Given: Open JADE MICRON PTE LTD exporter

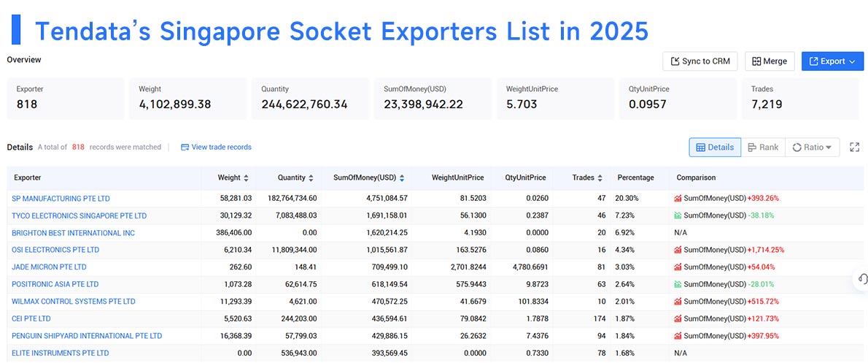Looking at the screenshot, I should [x=49, y=267].
